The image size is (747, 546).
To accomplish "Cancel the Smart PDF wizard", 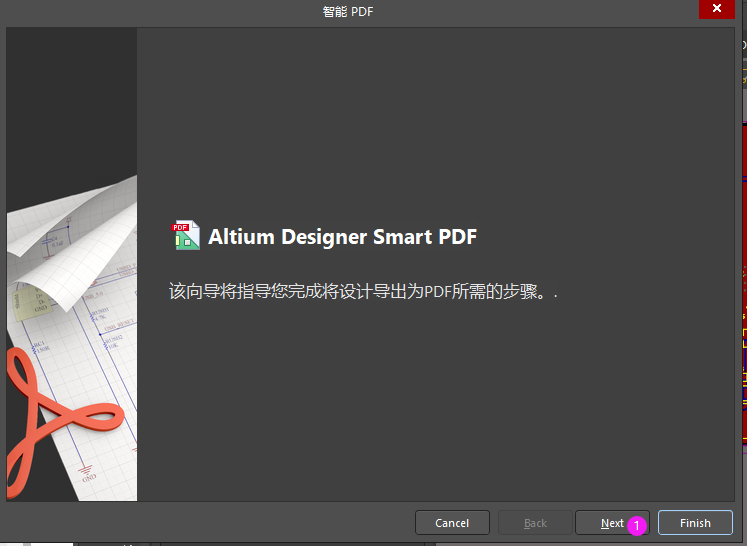I will click(452, 523).
